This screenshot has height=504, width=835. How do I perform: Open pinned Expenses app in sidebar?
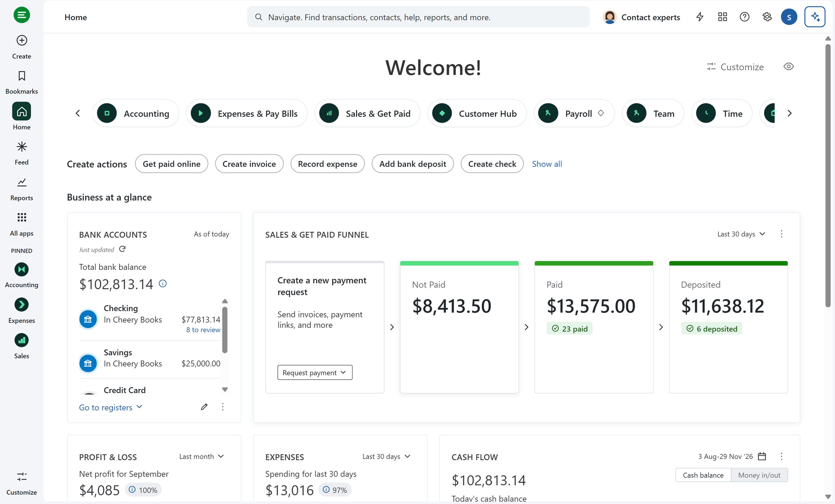22,311
